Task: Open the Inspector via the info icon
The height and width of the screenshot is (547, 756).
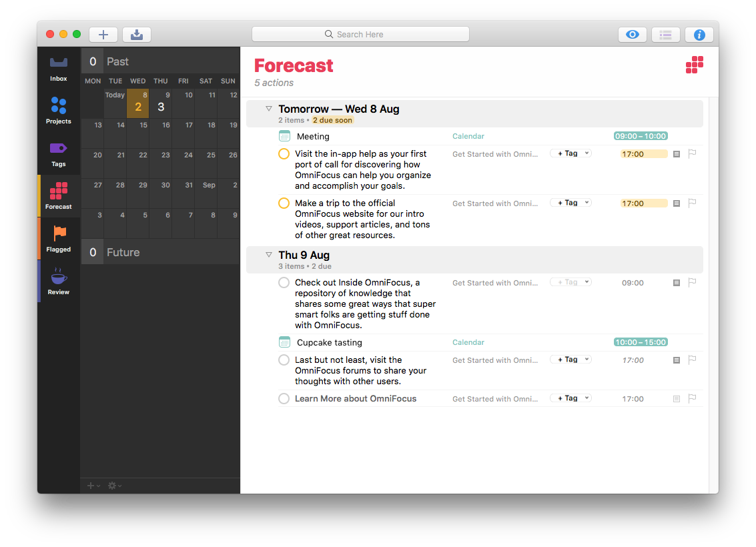Action: pos(699,35)
